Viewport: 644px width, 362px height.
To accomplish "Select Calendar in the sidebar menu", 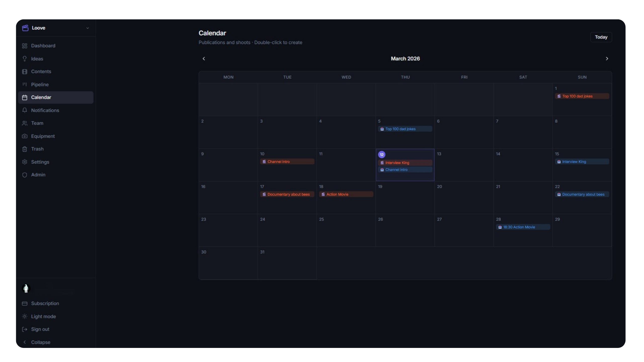I will (41, 97).
